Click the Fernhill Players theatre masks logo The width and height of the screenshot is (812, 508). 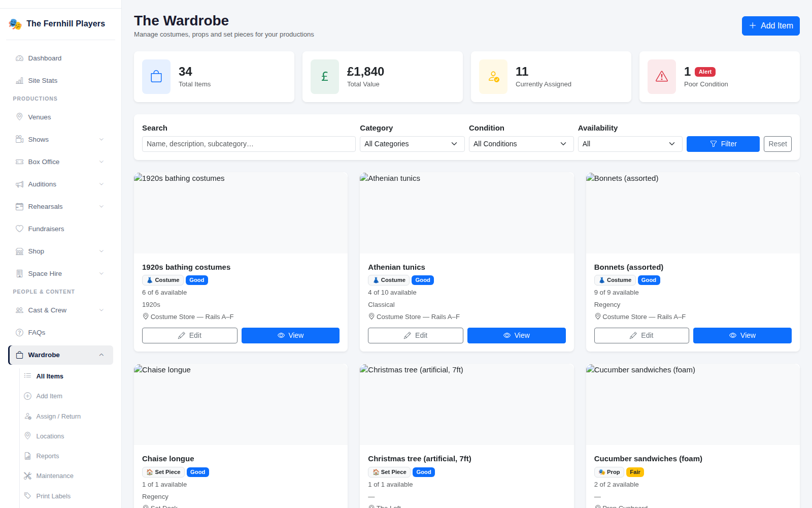click(x=15, y=24)
